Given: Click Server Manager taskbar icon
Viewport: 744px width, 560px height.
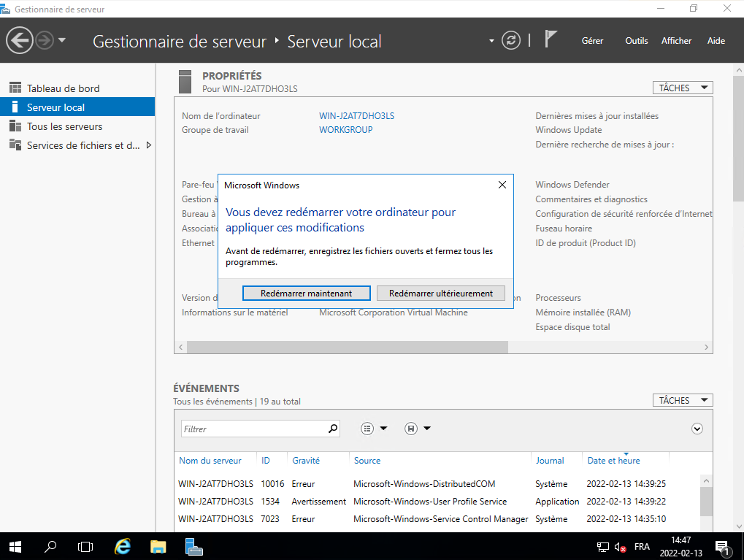Looking at the screenshot, I should tap(193, 546).
